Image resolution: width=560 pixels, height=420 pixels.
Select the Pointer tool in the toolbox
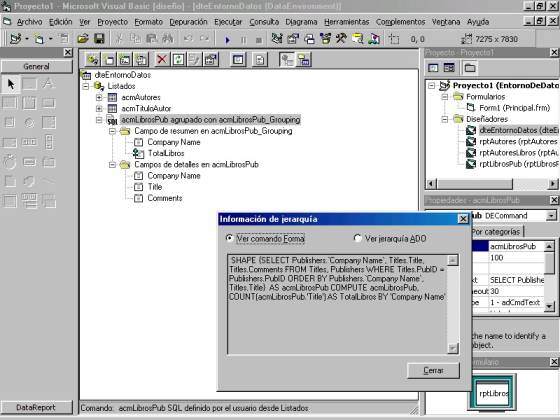(11, 84)
